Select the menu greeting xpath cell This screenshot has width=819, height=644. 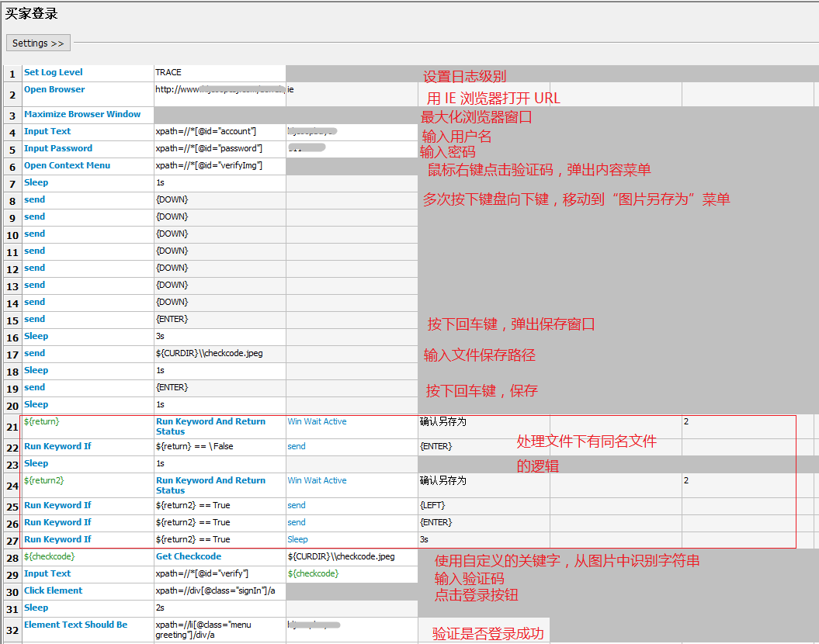pos(220,630)
